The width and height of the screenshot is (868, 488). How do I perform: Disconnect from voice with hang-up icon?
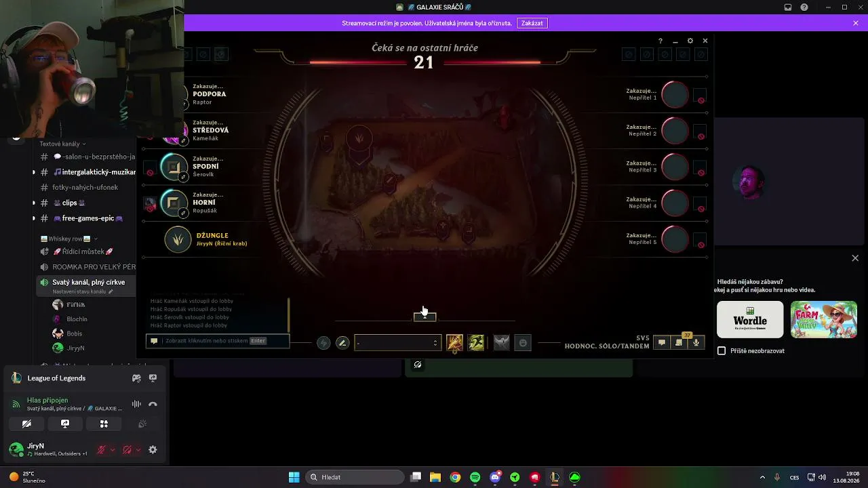pos(153,404)
